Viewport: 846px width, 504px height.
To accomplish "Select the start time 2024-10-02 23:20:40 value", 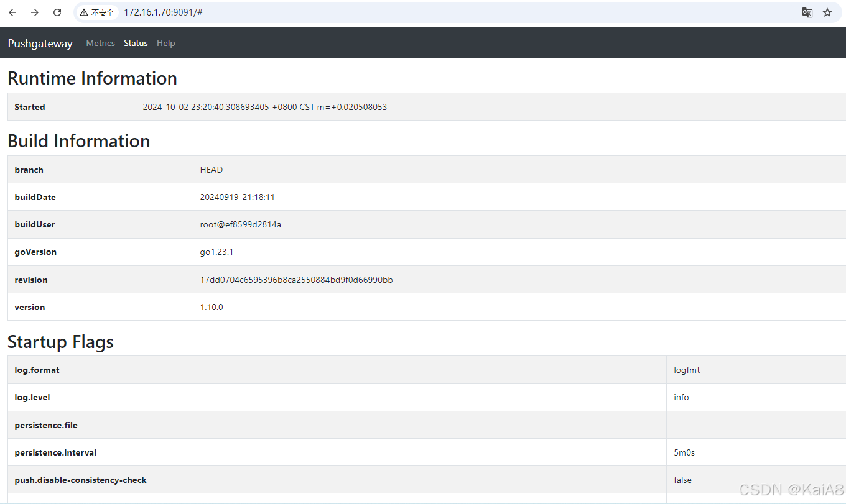I will click(x=265, y=107).
